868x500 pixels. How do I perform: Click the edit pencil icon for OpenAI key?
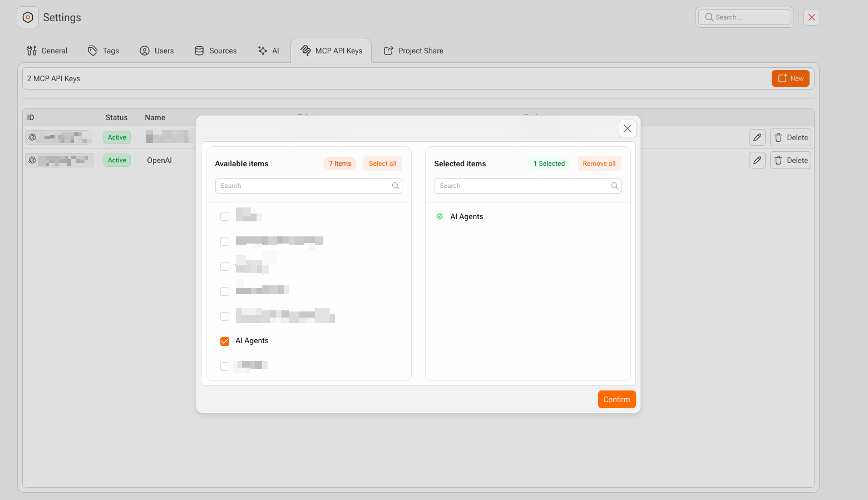757,160
